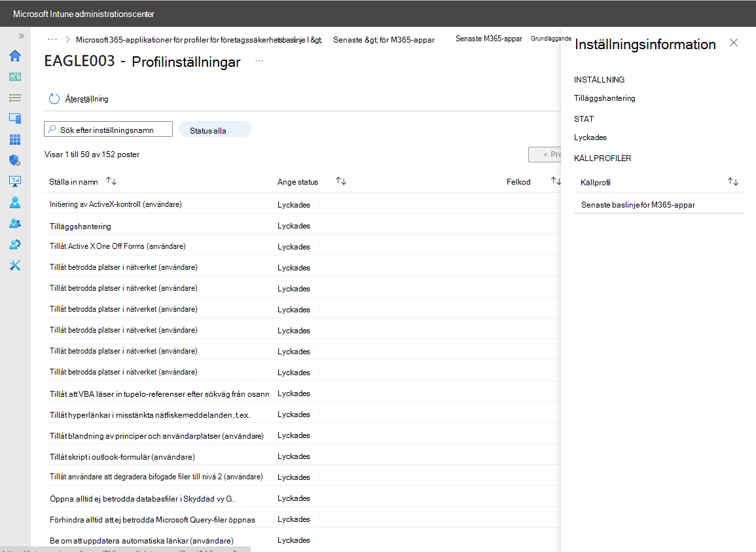Open the Reports monitor icon in sidebar
The image size is (756, 552).
(x=15, y=181)
